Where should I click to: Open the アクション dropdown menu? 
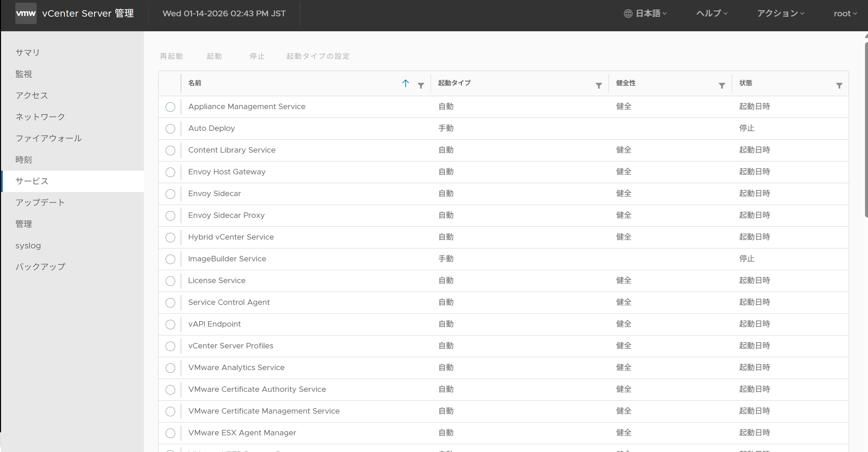[780, 14]
